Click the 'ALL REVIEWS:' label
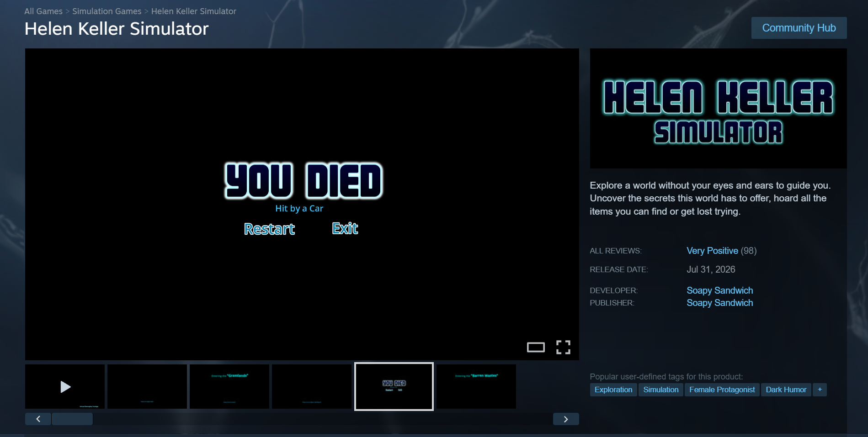The image size is (868, 437). click(x=616, y=251)
